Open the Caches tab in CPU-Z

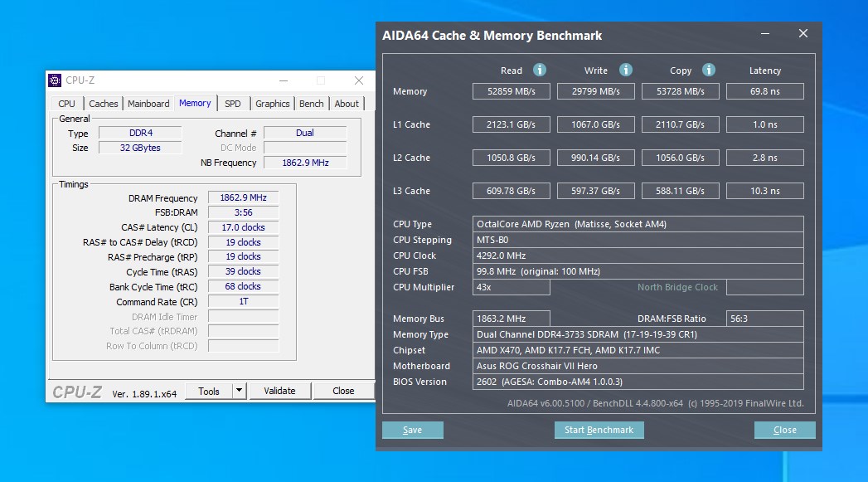point(103,104)
